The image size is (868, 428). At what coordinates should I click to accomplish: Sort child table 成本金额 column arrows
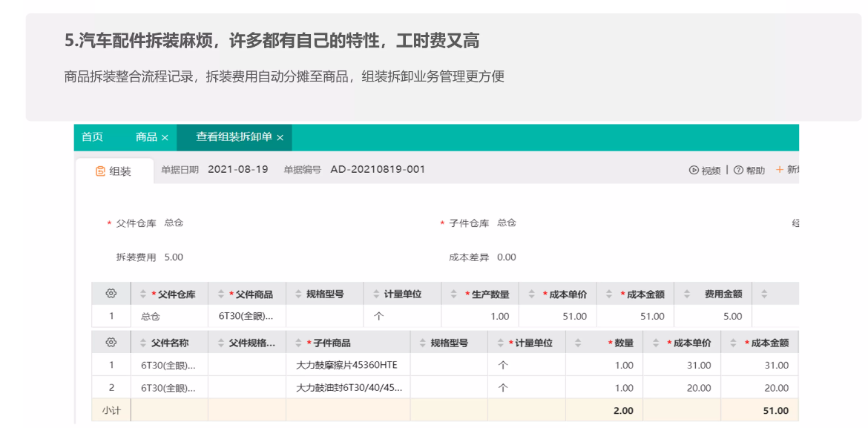(x=733, y=343)
